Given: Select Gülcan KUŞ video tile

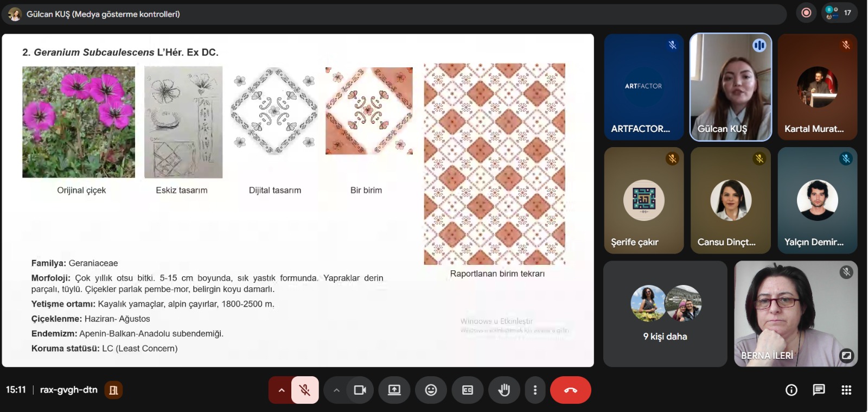Looking at the screenshot, I should tap(730, 87).
